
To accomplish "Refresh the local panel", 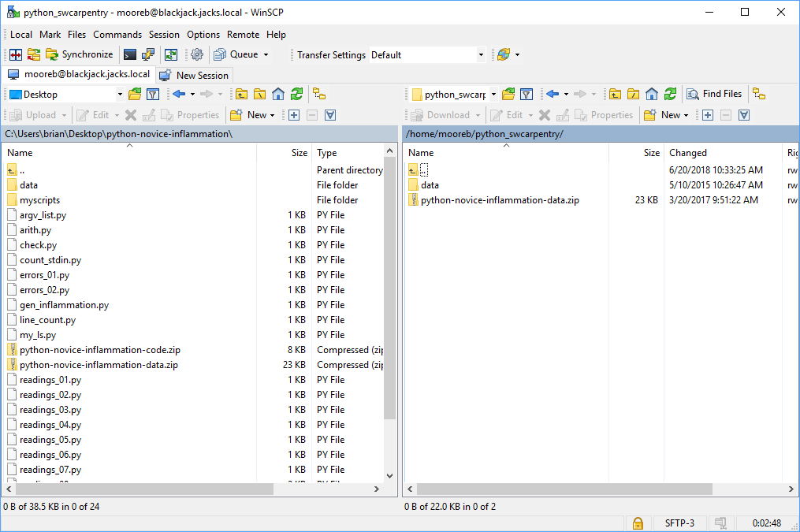I will pyautogui.click(x=296, y=95).
